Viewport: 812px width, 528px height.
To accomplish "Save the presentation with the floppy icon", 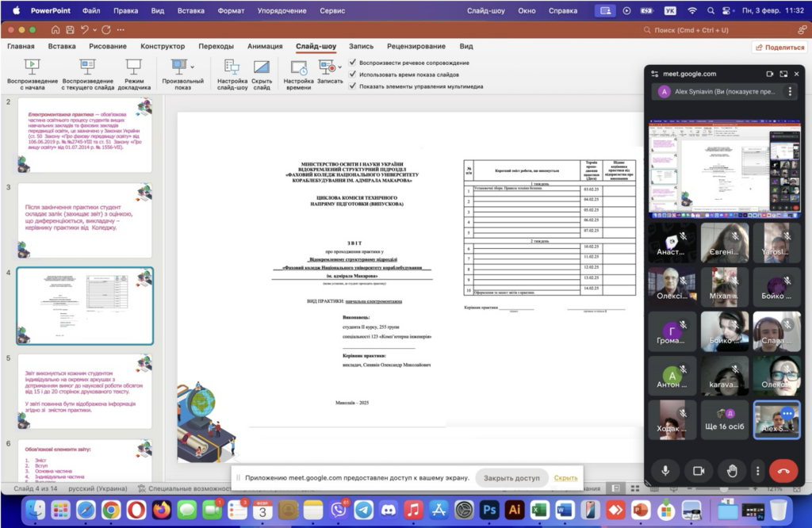I will [x=70, y=30].
